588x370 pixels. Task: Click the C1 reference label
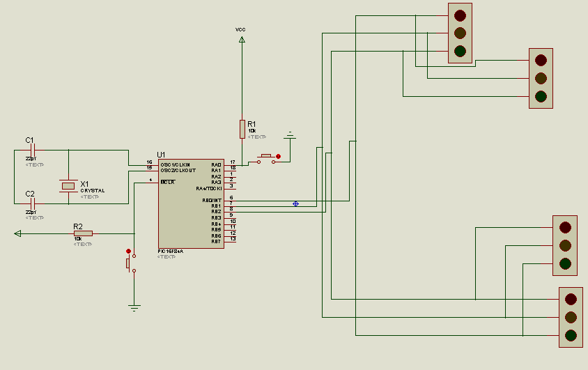point(30,140)
